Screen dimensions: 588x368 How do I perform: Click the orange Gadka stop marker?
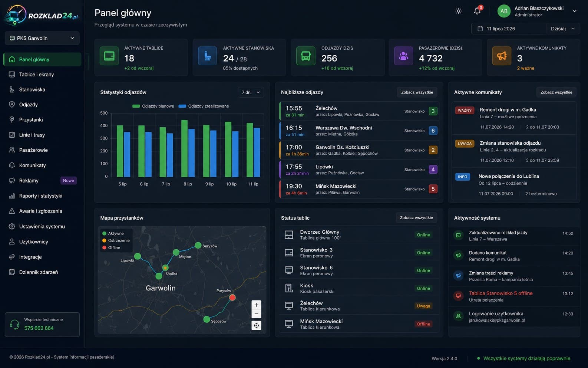click(x=165, y=268)
